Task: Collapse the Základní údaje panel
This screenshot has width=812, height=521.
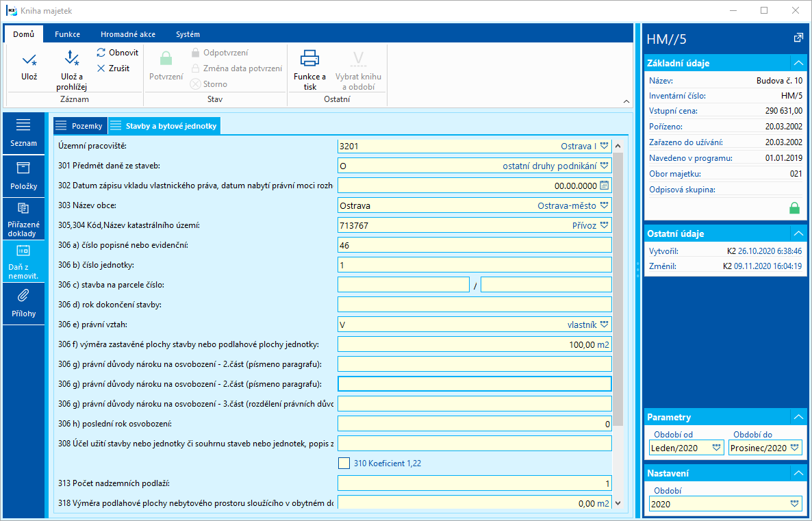Action: click(798, 63)
